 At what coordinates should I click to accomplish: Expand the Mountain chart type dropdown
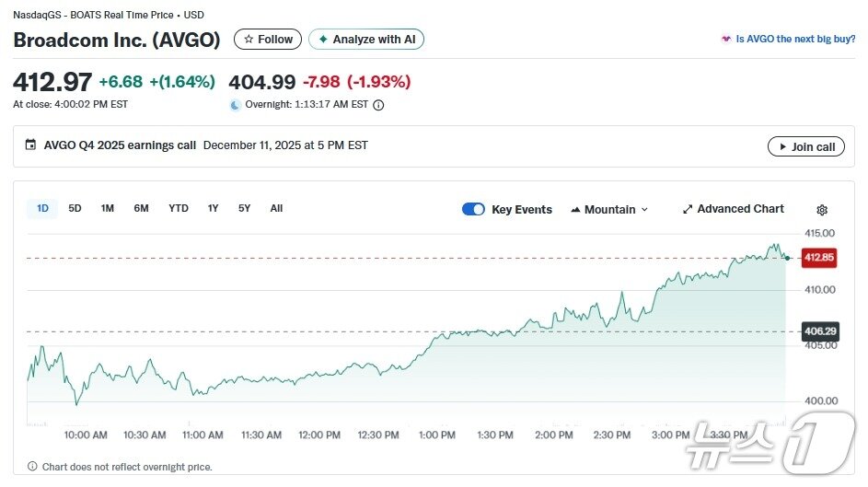point(609,210)
